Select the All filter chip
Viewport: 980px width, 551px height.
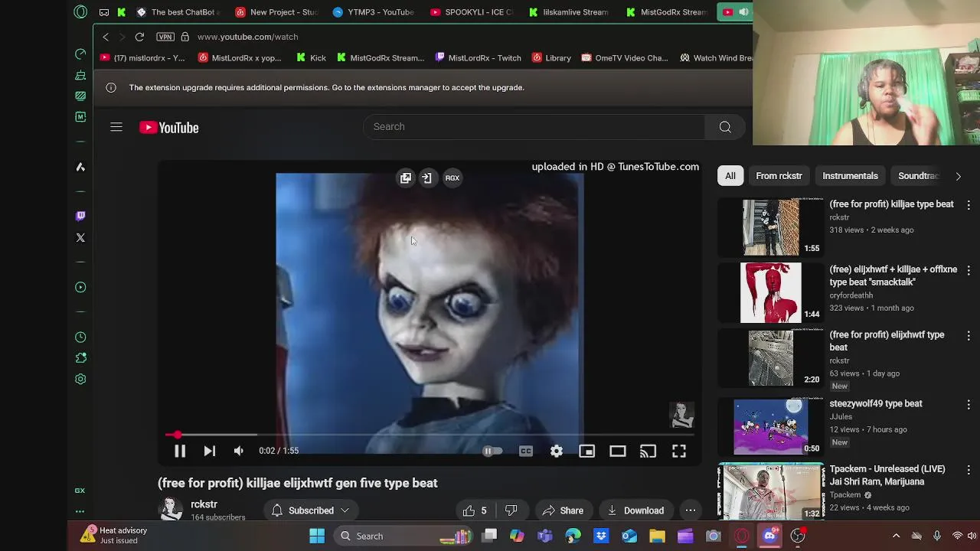point(730,176)
